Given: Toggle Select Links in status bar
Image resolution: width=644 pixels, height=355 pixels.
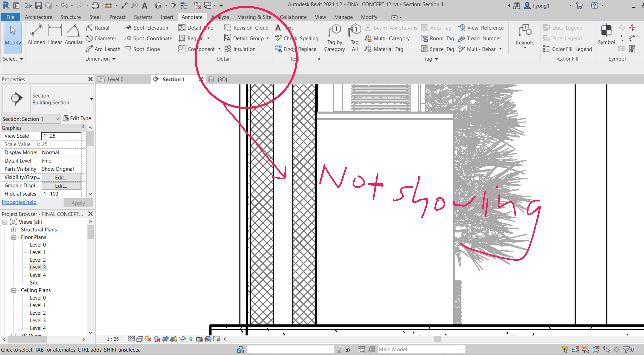Looking at the screenshot, I should [565, 349].
